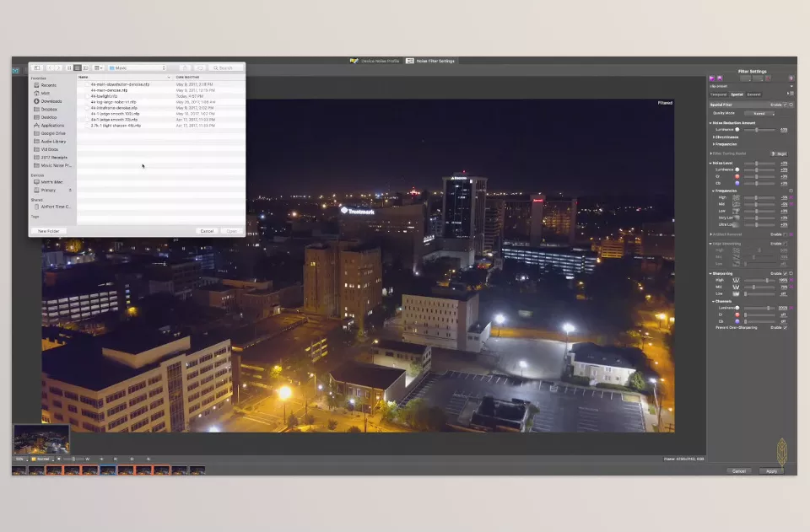Collapse the Noise Level section

point(710,163)
